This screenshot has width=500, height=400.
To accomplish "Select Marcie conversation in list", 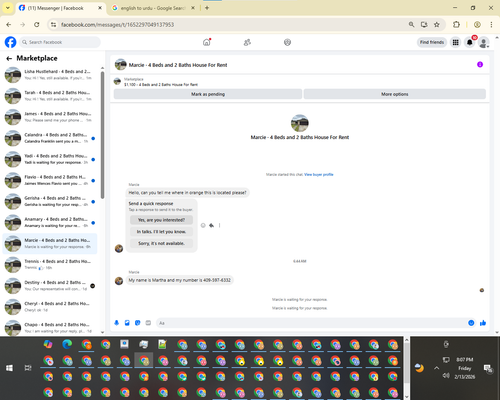I will (50, 243).
